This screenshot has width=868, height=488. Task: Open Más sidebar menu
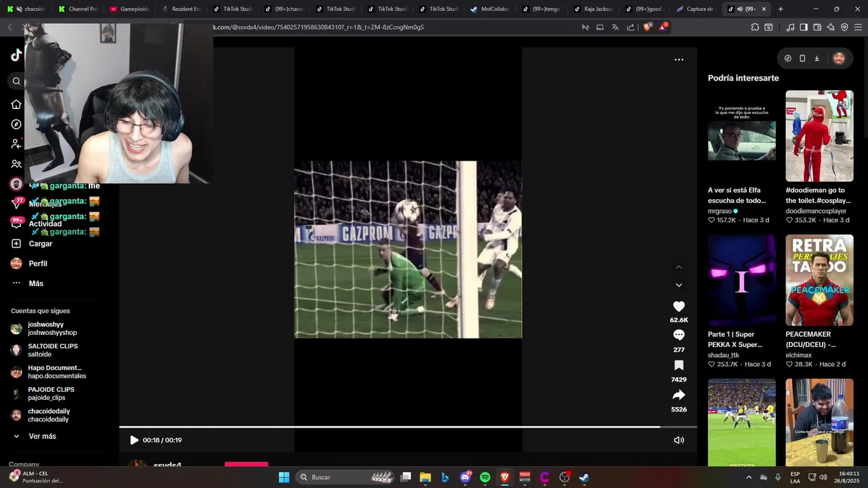28,283
